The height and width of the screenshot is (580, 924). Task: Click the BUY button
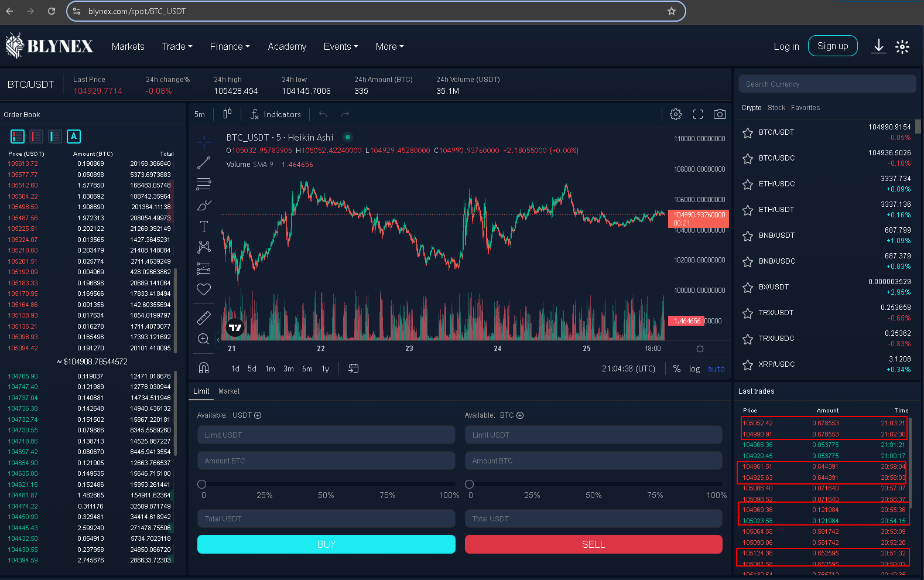326,544
